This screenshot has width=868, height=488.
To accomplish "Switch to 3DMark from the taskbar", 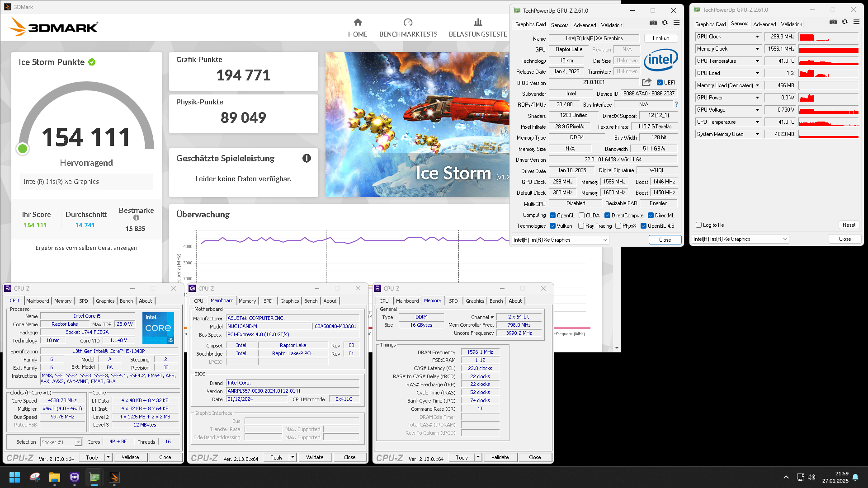I will tap(114, 477).
